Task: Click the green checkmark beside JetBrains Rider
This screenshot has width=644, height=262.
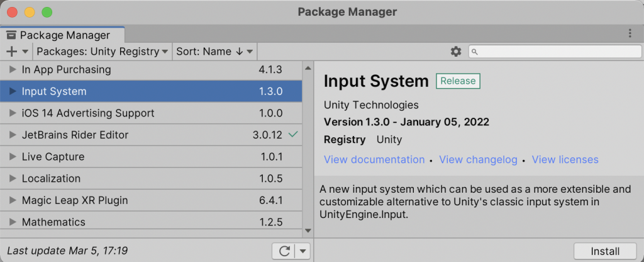Action: pyautogui.click(x=292, y=134)
